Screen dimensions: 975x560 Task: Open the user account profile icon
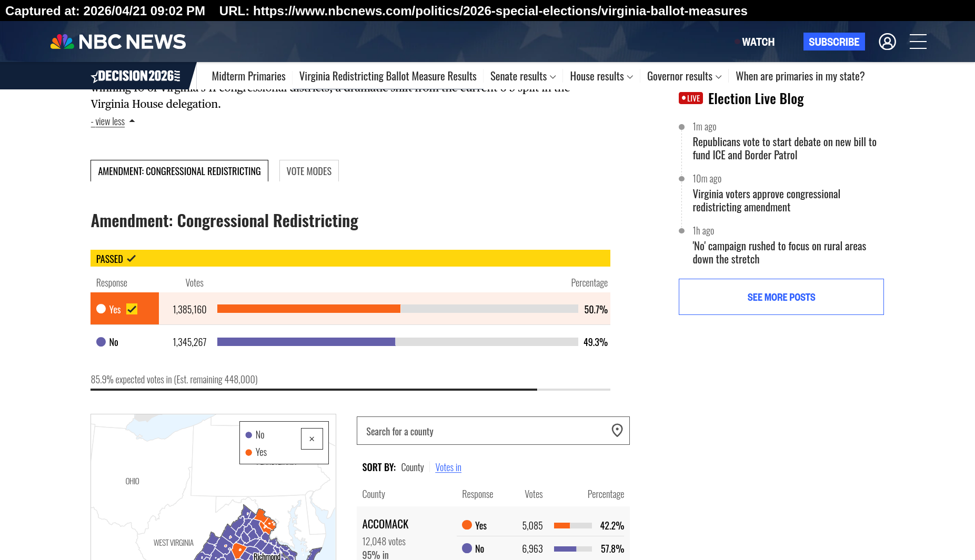[887, 42]
